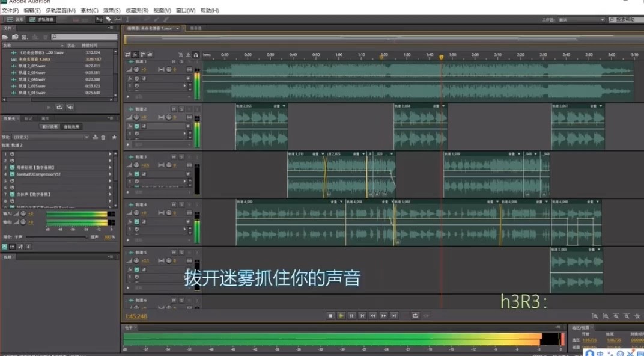Arm 轨道 3 for recording

point(189,156)
